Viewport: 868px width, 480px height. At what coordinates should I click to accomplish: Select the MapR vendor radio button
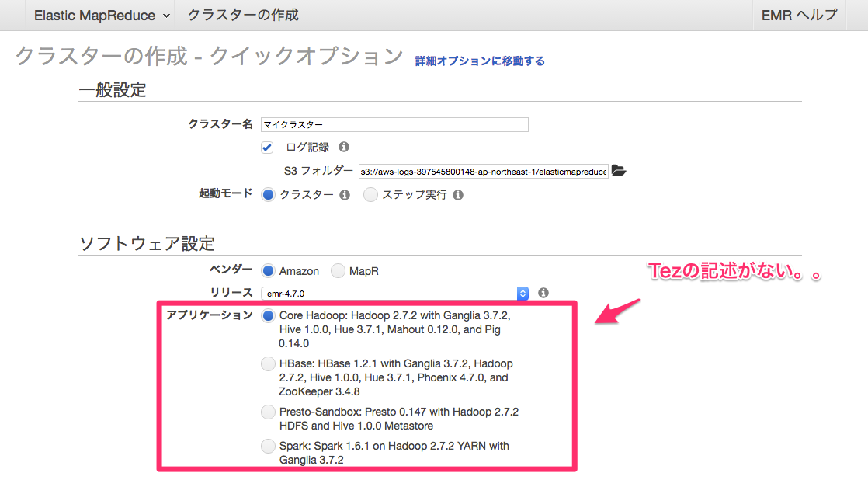coord(338,271)
